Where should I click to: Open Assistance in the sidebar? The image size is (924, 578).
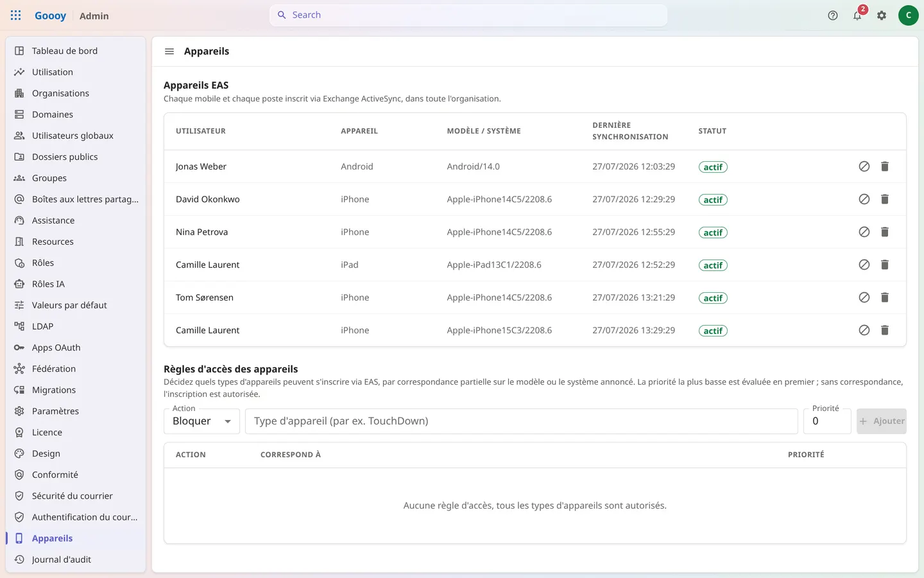pos(76,220)
